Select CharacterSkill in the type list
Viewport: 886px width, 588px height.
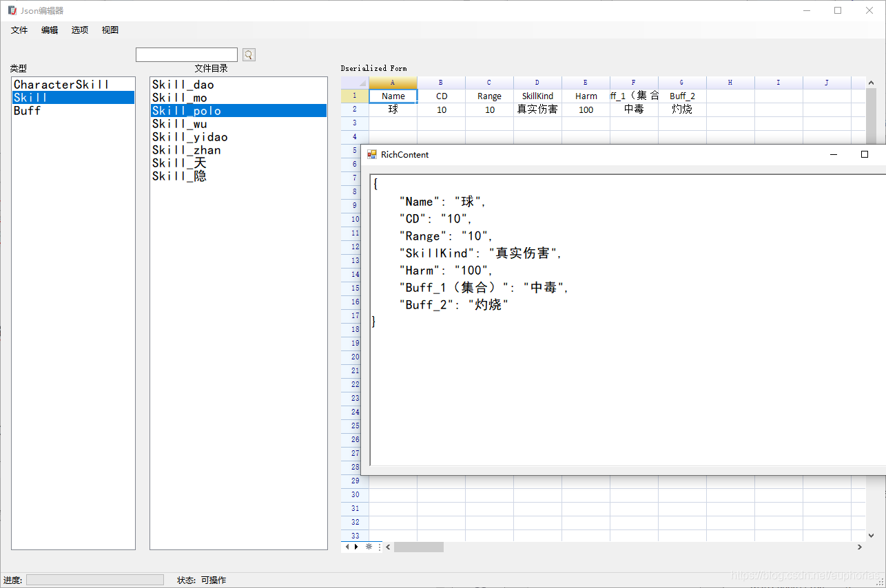click(x=73, y=85)
